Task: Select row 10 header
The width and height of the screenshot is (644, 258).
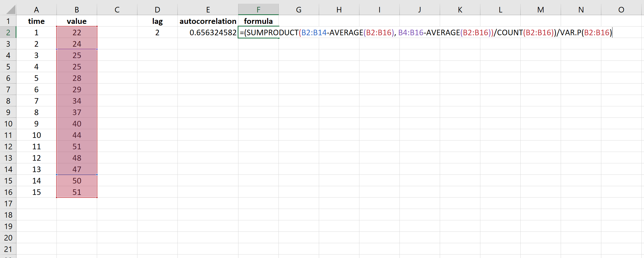Action: pos(8,124)
